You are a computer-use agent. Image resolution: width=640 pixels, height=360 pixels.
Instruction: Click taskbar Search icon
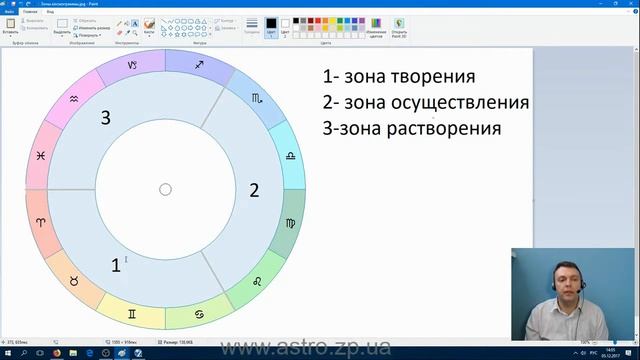[x=24, y=353]
